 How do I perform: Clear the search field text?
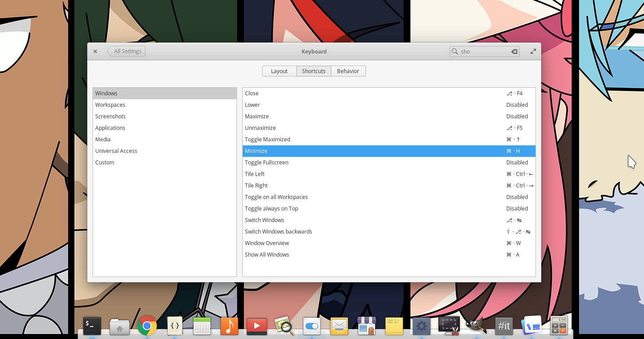tap(514, 51)
